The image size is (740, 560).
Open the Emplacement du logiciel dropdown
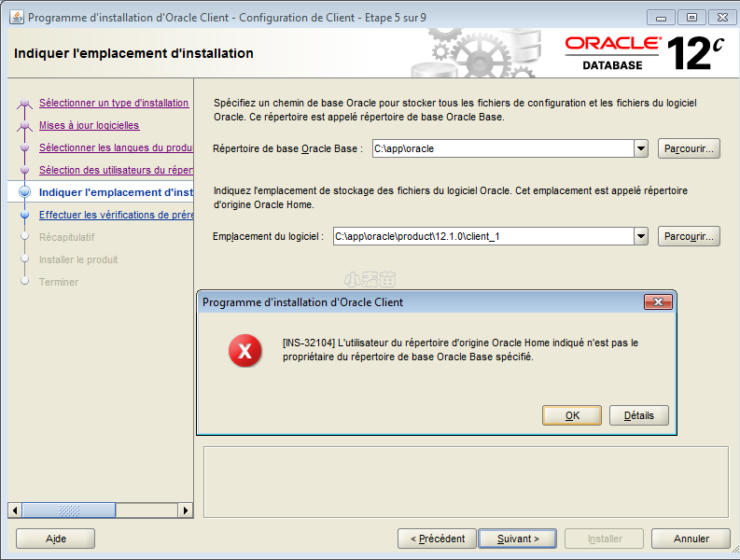640,236
